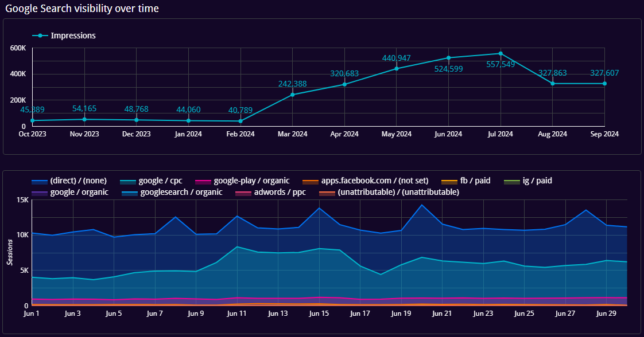This screenshot has height=337, width=644.
Task: Click the Nov 2023 data point 54,165
Action: tap(84, 119)
